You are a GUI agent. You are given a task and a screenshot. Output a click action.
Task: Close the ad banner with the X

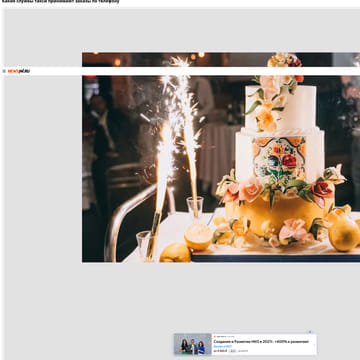[310, 332]
